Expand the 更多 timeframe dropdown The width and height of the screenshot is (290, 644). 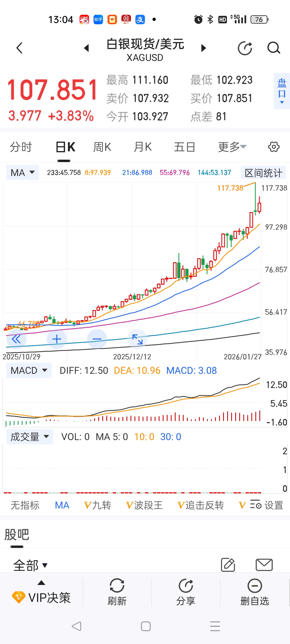point(232,147)
